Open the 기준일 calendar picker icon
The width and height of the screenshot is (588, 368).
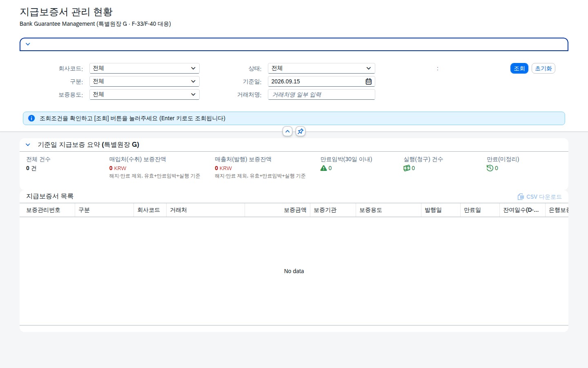(369, 81)
